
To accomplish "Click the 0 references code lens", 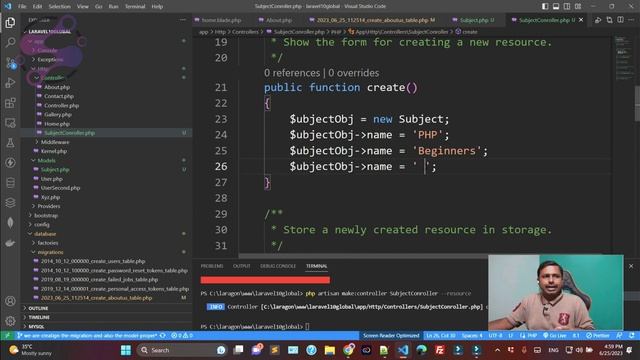I will click(x=292, y=73).
